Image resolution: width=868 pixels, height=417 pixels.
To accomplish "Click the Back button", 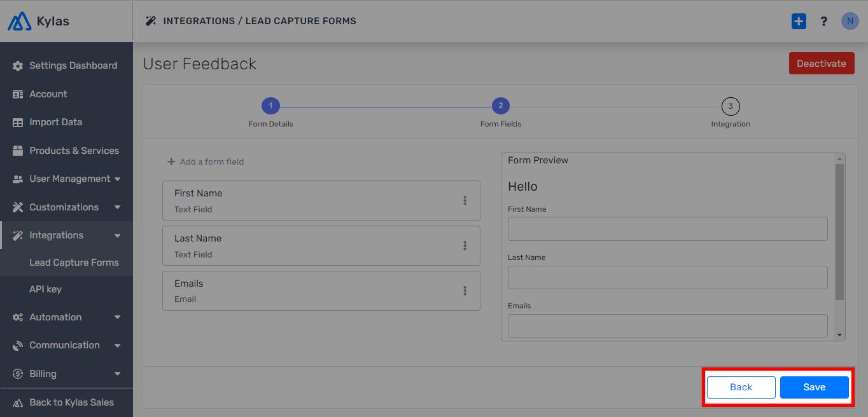I will point(741,387).
